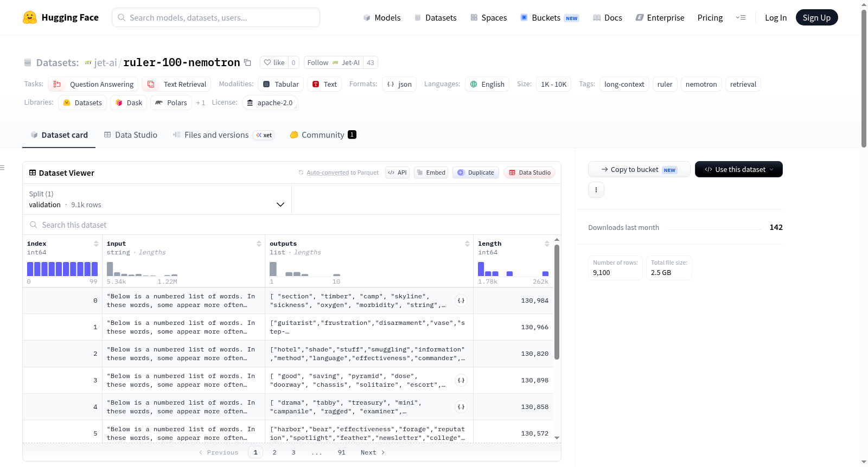Go to Spaces in the top navigation

488,17
